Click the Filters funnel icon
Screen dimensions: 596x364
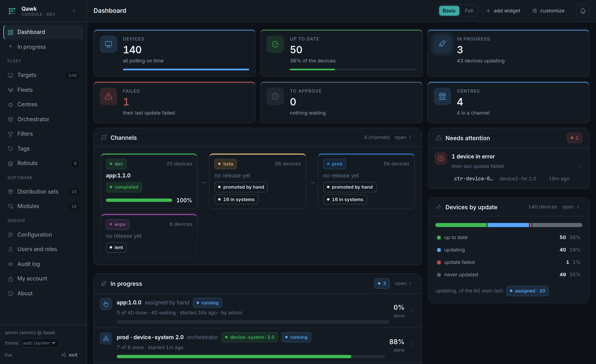(x=10, y=134)
